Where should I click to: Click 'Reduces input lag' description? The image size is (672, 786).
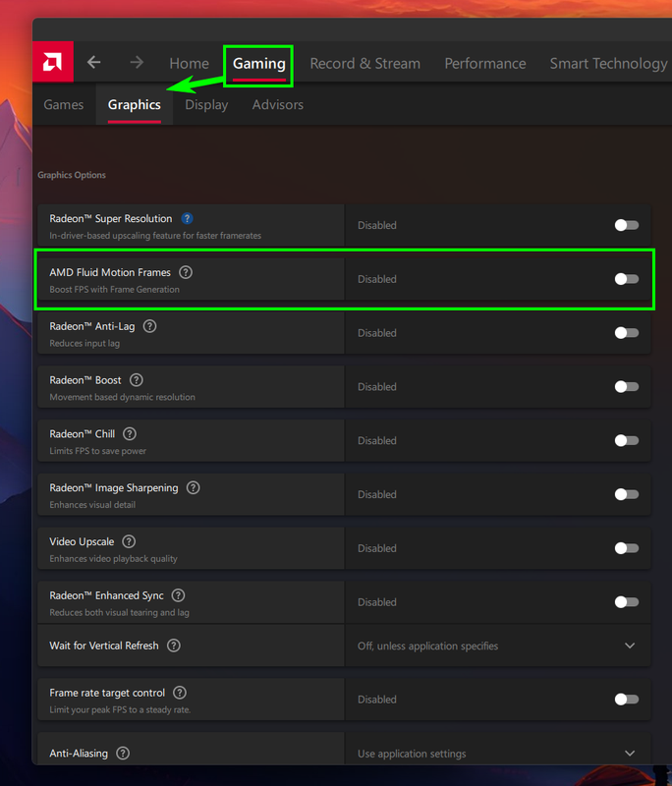(x=84, y=343)
